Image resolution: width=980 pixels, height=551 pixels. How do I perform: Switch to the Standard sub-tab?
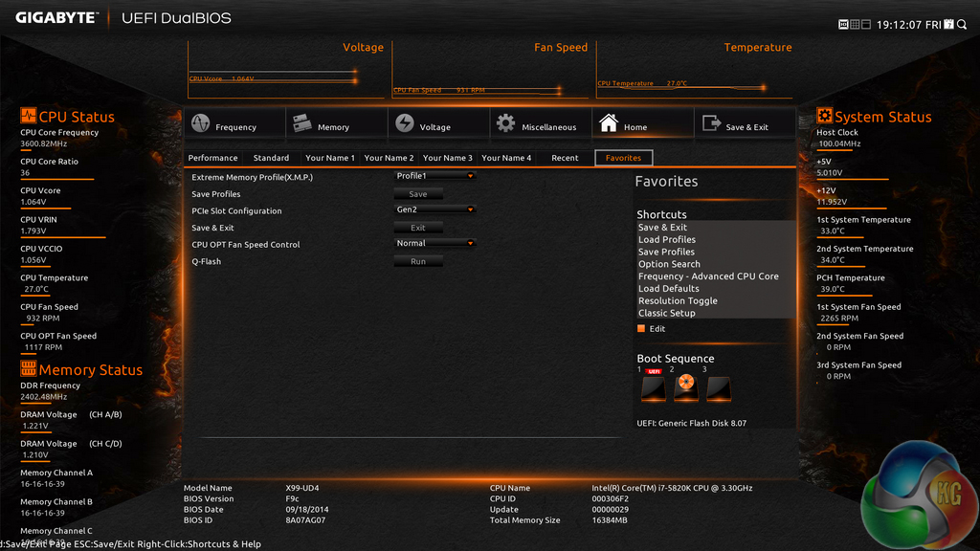tap(271, 158)
